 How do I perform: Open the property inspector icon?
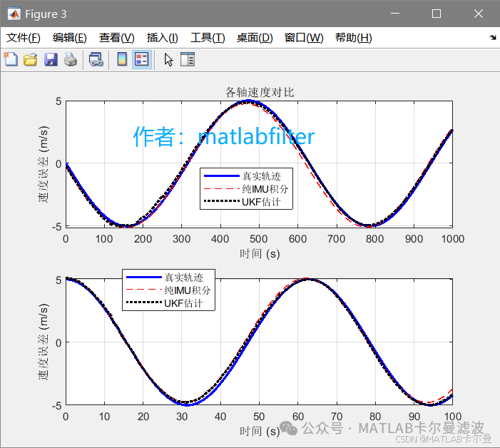(x=188, y=60)
